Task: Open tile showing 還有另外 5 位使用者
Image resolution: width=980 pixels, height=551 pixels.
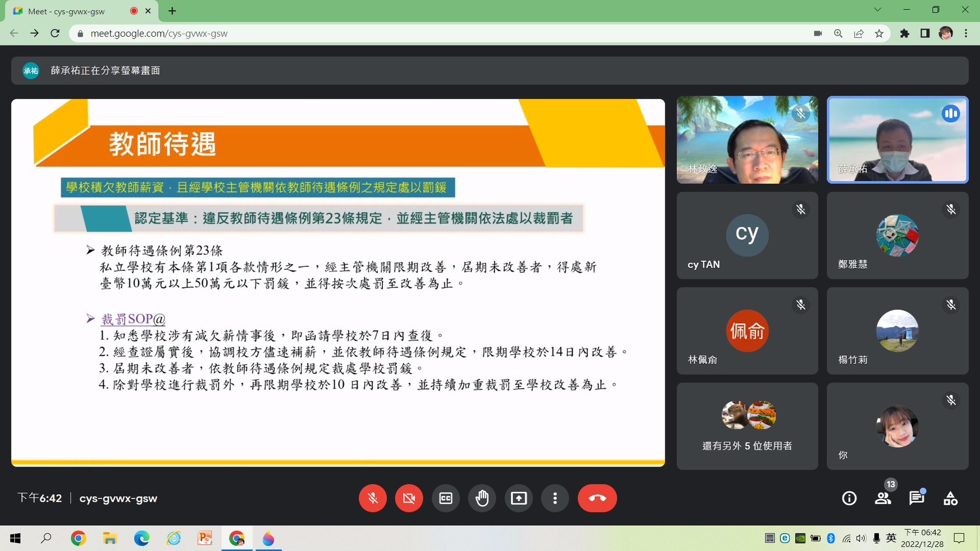Action: click(747, 426)
